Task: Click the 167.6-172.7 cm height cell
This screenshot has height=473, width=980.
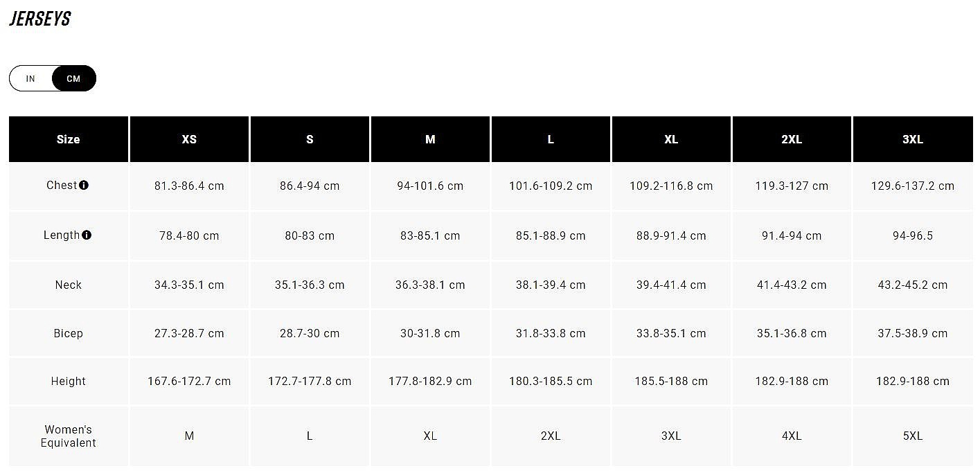Action: 189,381
